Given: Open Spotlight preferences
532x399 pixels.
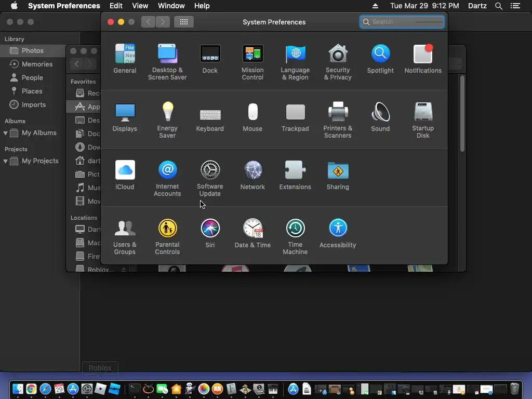Looking at the screenshot, I should [x=380, y=59].
